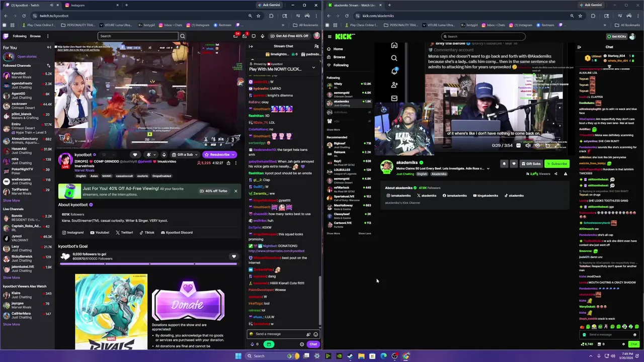Show more under kyootbot Viewers Also Watch
Image resolution: width=644 pixels, height=362 pixels.
tap(12, 324)
